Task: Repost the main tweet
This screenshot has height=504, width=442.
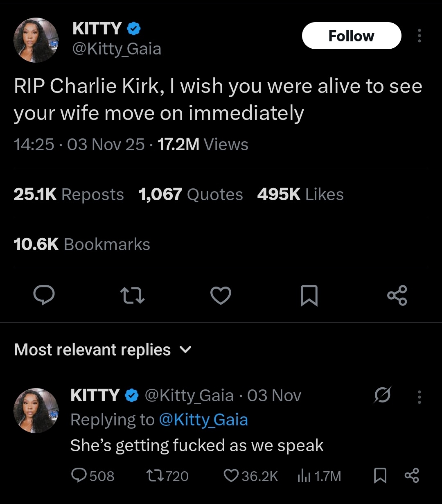Action: pyautogui.click(x=132, y=295)
